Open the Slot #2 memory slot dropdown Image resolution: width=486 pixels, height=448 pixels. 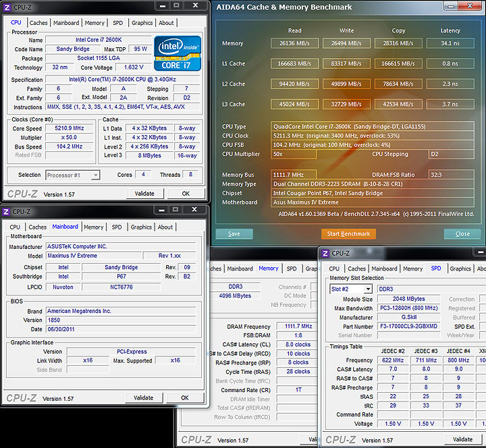click(x=368, y=289)
